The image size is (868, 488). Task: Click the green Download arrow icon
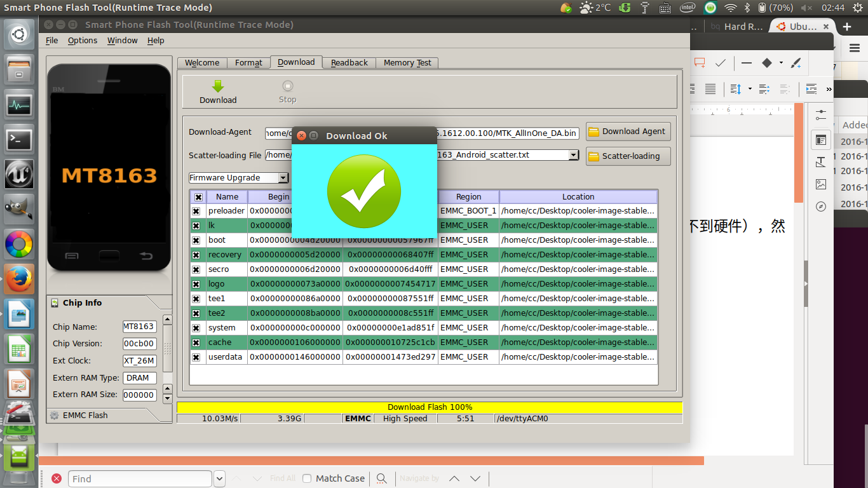click(218, 86)
